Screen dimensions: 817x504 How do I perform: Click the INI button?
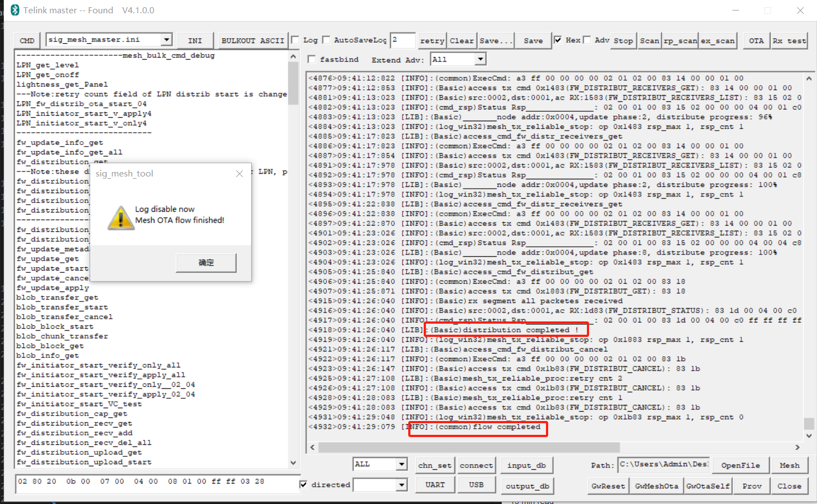(195, 40)
